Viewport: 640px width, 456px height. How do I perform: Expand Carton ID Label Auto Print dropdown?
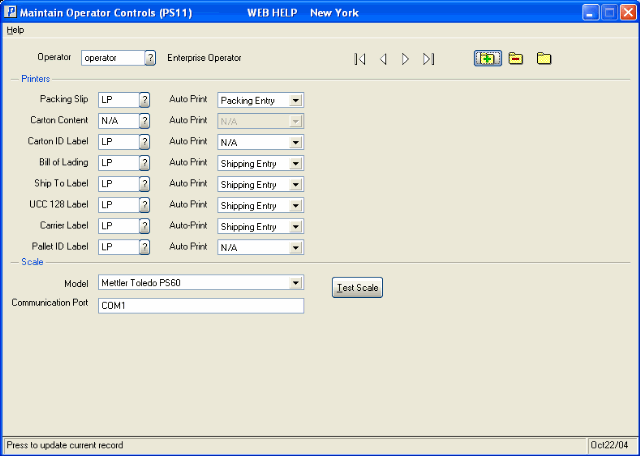pos(296,142)
